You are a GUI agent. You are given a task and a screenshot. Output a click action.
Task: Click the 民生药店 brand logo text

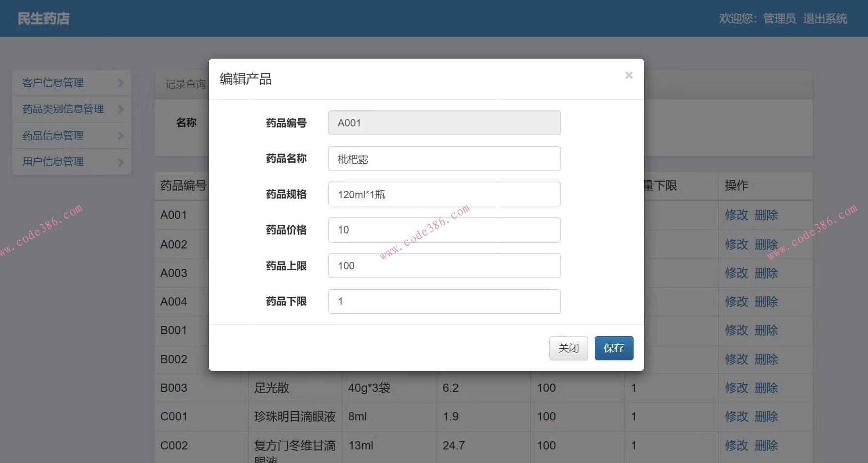coord(43,18)
